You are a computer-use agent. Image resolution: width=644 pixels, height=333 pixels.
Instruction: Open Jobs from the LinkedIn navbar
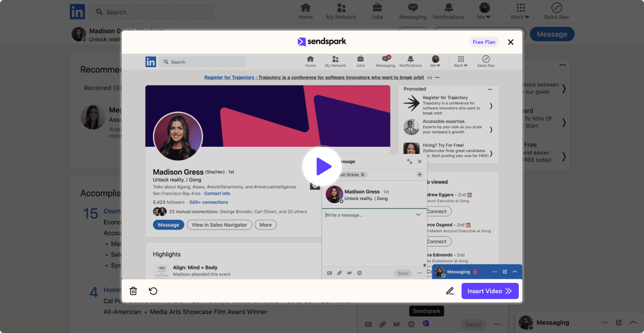[x=377, y=11]
